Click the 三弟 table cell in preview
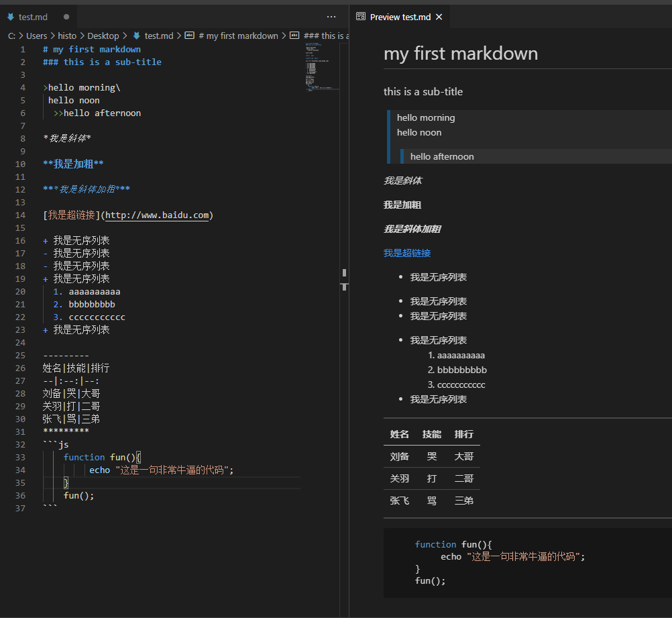672x618 pixels. click(463, 501)
